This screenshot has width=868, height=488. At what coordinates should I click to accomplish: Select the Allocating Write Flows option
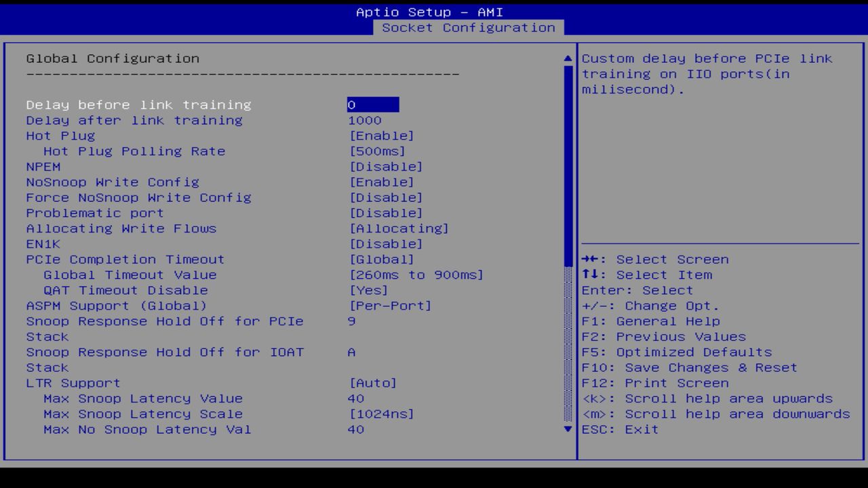(399, 228)
